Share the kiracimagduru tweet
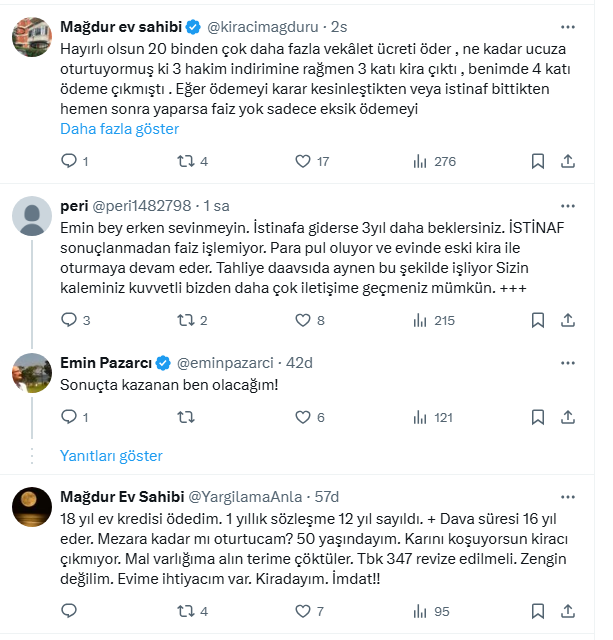This screenshot has width=613, height=640. 568,161
